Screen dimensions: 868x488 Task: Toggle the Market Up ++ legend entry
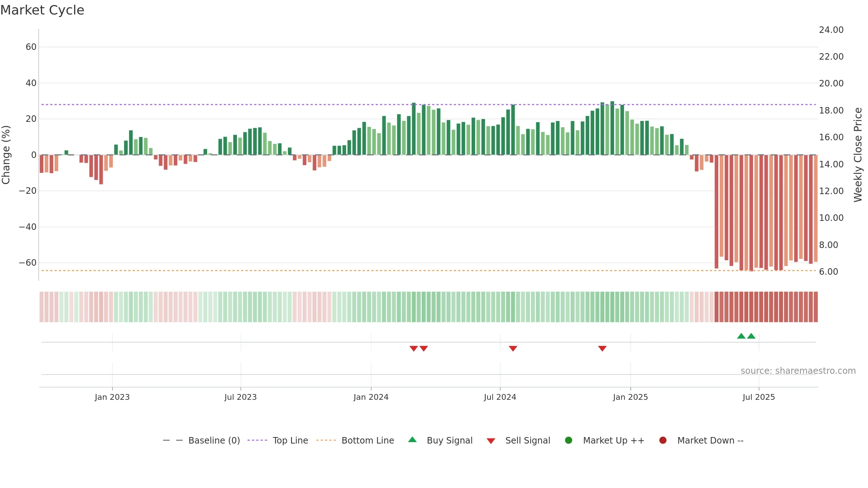pos(604,440)
